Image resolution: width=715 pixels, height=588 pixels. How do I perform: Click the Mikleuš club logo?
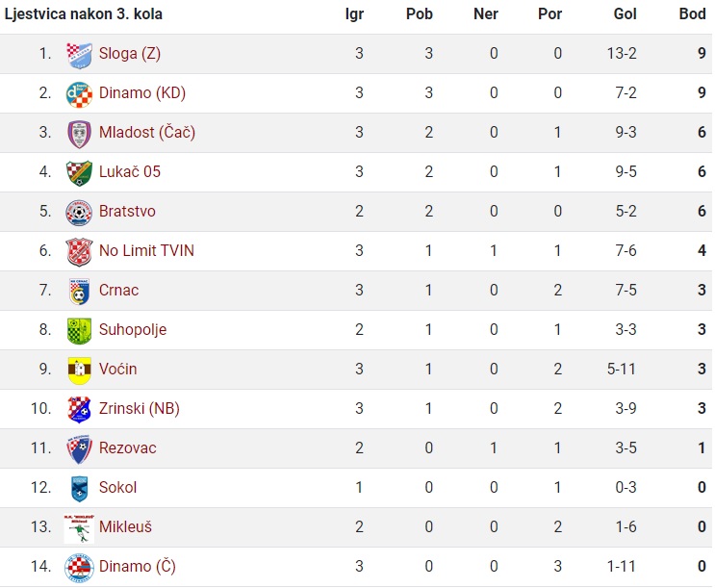[79, 528]
